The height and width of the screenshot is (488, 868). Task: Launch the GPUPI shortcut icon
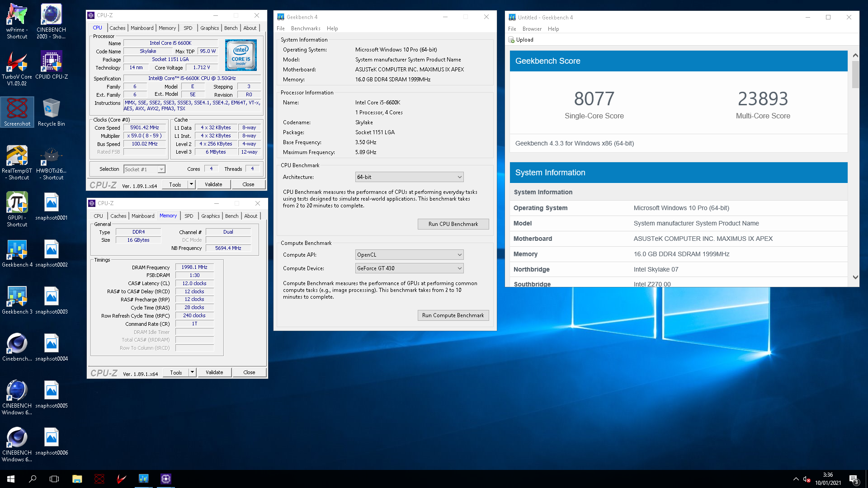17,209
